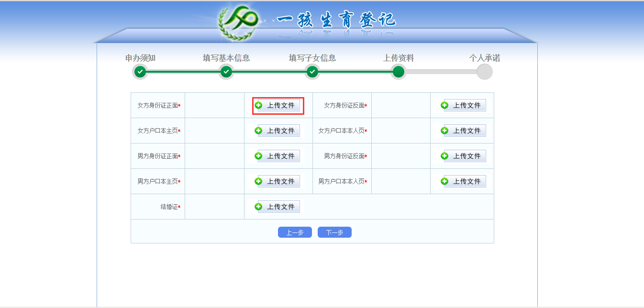
Task: Click the filled green 上传资料 progress circle
Action: [x=398, y=72]
